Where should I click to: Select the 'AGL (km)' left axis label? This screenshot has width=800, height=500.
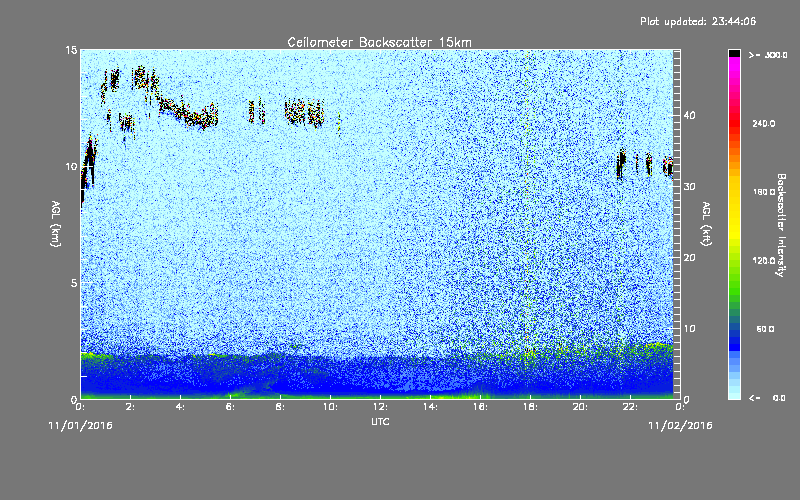click(56, 223)
